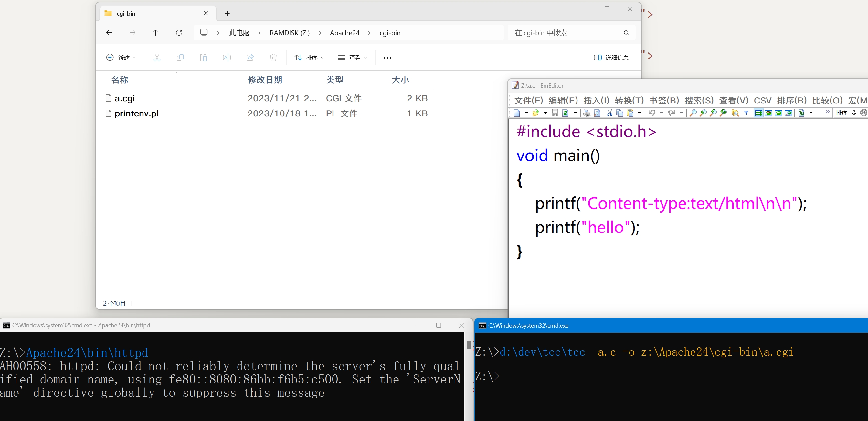
Task: Open the See more (...) button in Explorer toolbar
Action: pyautogui.click(x=387, y=58)
